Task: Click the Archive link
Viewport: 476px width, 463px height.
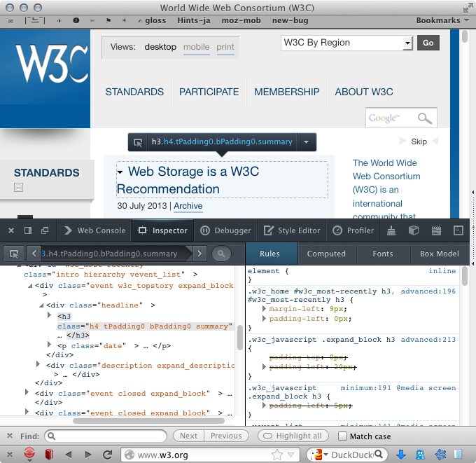Action: tap(188, 206)
